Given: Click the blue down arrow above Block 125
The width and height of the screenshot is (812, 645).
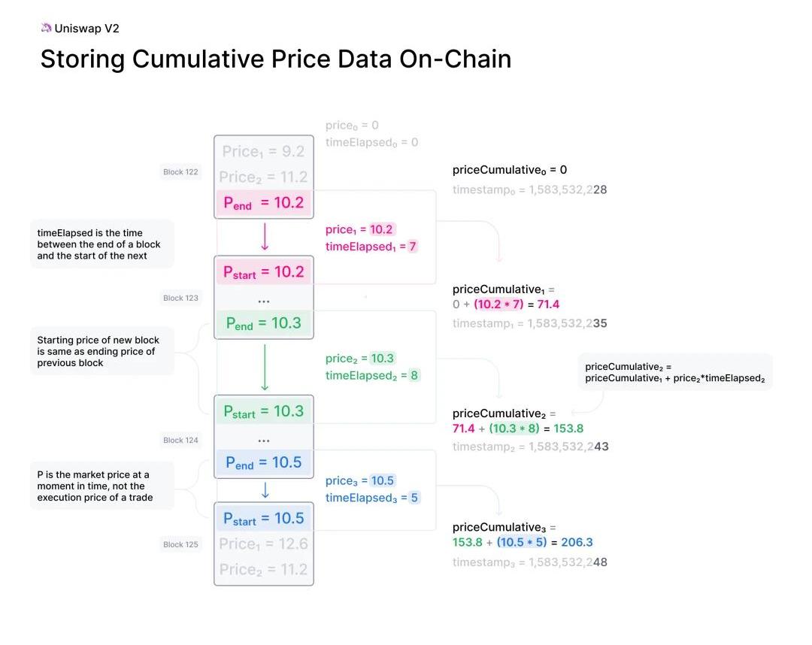Looking at the screenshot, I should 265,490.
